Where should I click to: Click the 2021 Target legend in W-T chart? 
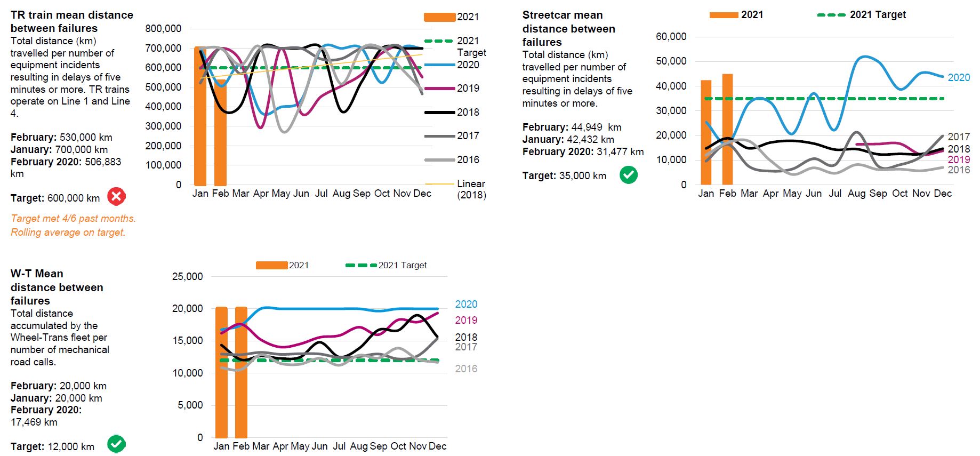point(362,266)
